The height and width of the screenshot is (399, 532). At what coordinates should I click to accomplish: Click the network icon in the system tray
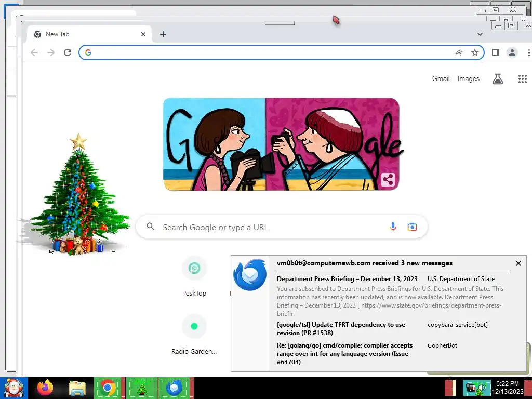click(471, 388)
